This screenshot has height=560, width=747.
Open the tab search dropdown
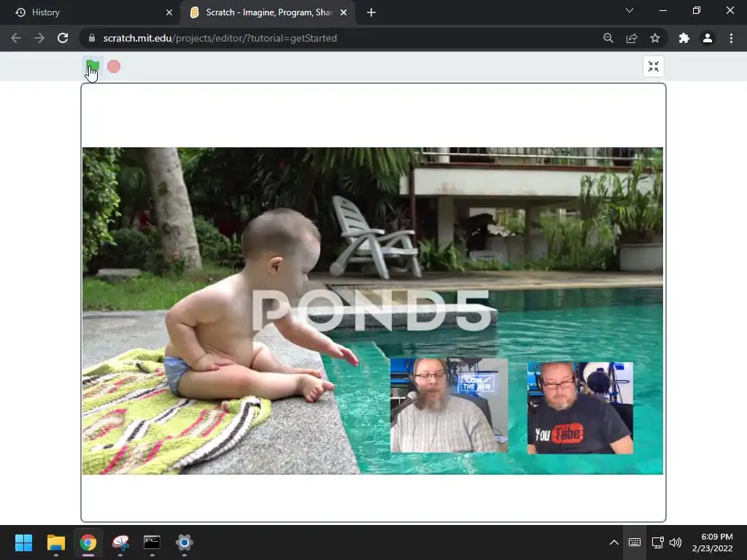[x=630, y=10]
